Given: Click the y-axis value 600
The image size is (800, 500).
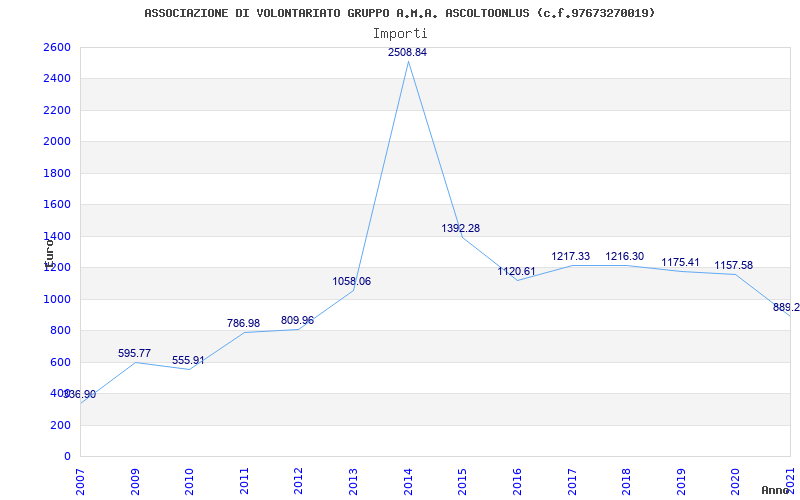Looking at the screenshot, I should point(61,362).
